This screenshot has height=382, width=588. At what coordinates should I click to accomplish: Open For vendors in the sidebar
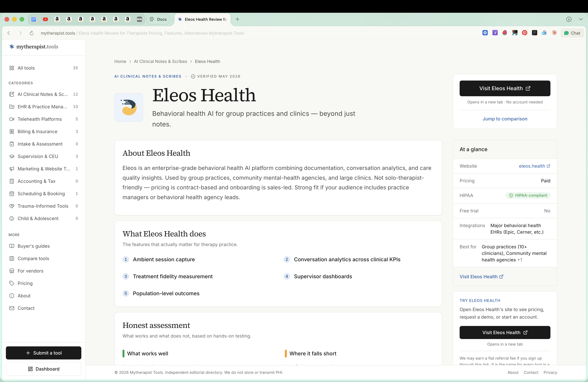click(44, 271)
